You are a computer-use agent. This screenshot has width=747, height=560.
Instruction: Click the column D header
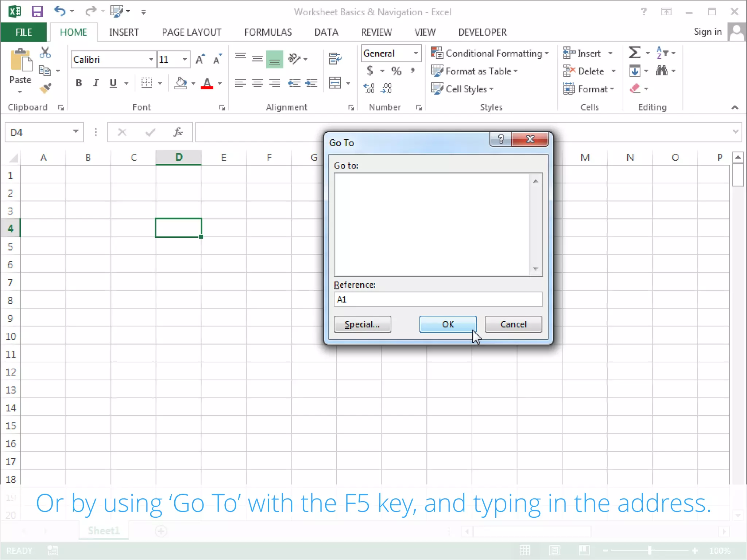point(178,157)
